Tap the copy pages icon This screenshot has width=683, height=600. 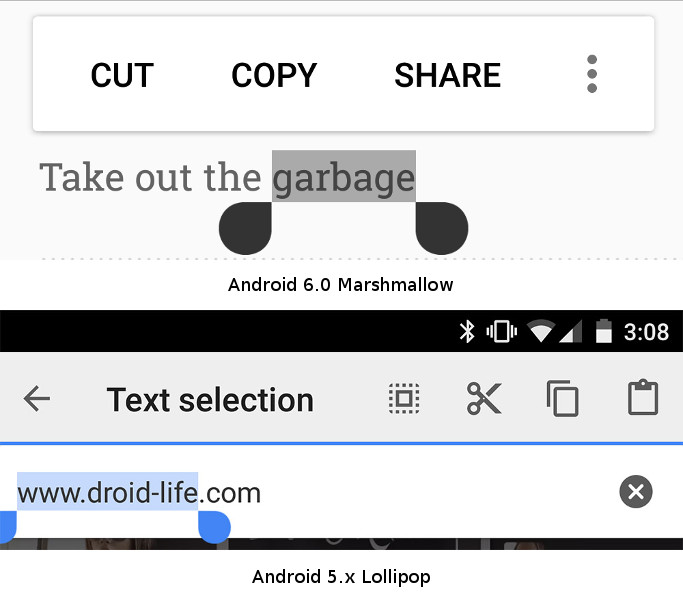click(563, 398)
